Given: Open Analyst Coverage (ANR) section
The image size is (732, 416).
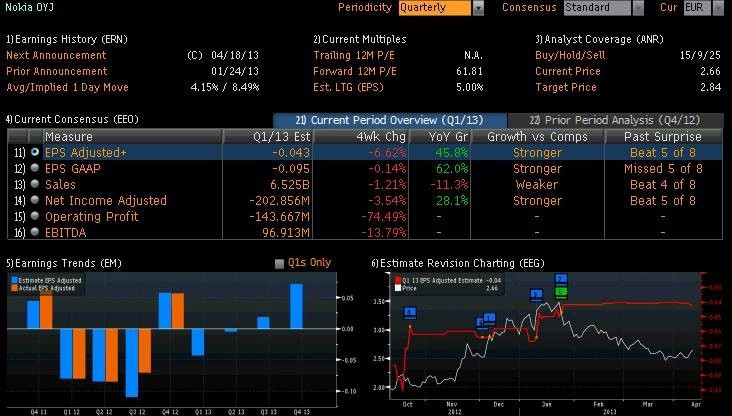Looking at the screenshot, I should [x=599, y=39].
